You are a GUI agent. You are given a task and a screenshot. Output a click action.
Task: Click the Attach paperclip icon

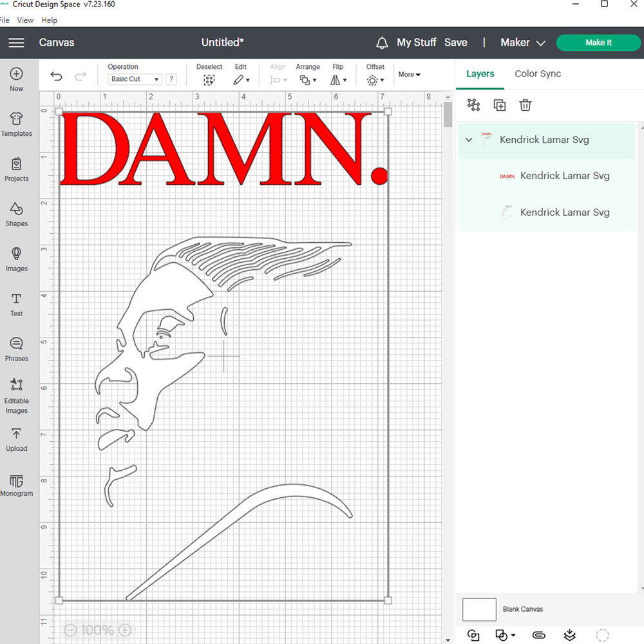538,635
